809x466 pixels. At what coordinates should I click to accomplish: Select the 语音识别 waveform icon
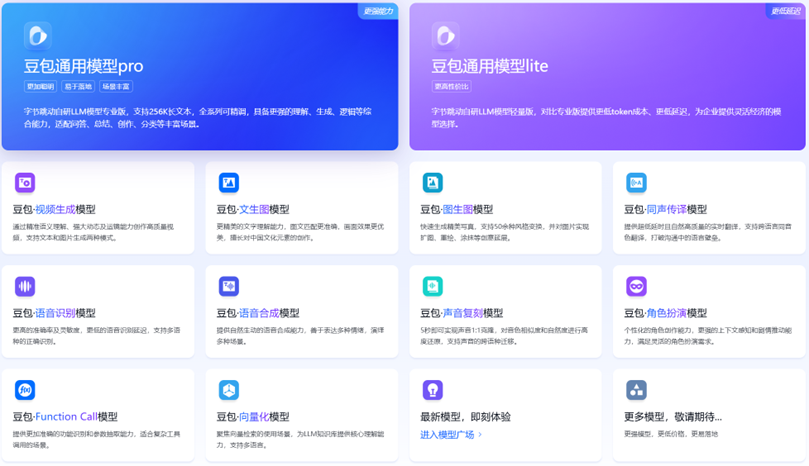(x=25, y=287)
